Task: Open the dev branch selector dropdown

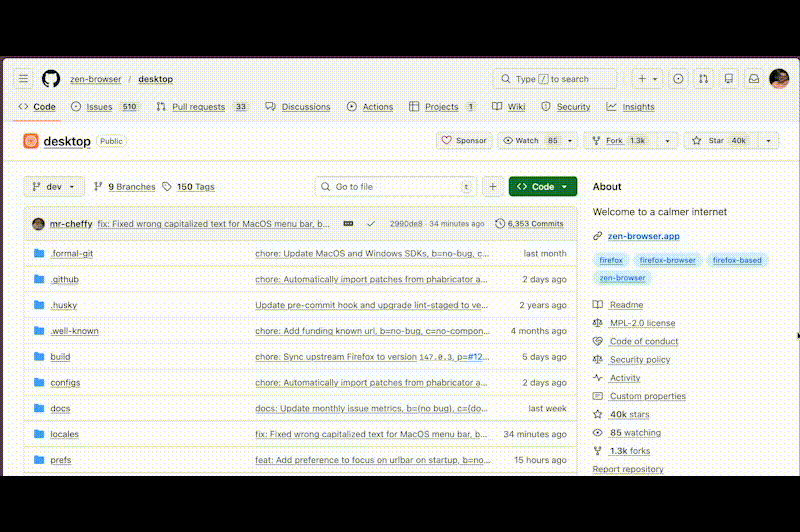Action: click(x=54, y=187)
